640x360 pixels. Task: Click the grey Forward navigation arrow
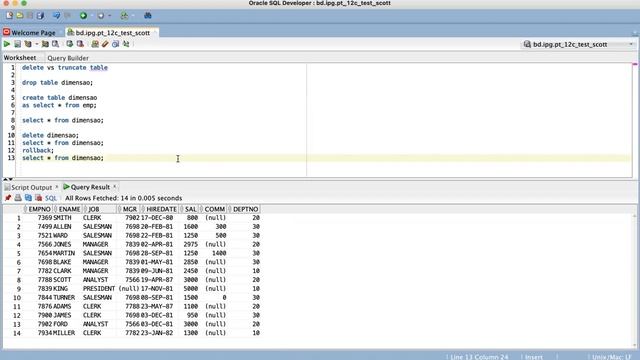[x=100, y=16]
